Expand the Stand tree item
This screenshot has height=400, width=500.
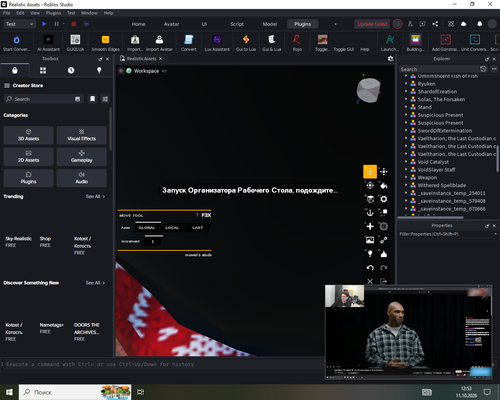[x=406, y=107]
